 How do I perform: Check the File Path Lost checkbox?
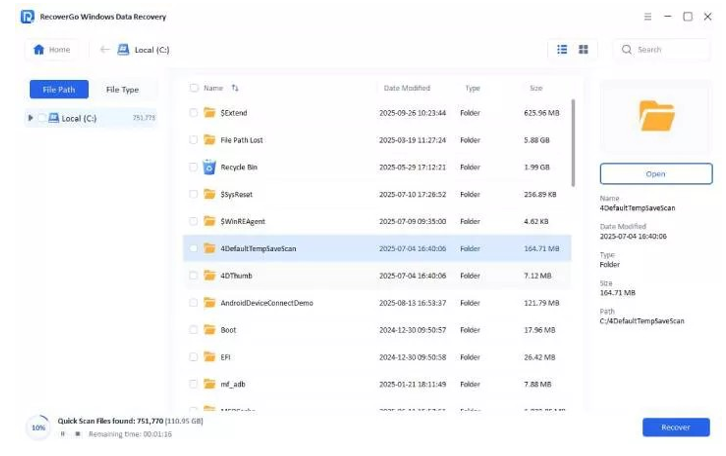(x=194, y=140)
